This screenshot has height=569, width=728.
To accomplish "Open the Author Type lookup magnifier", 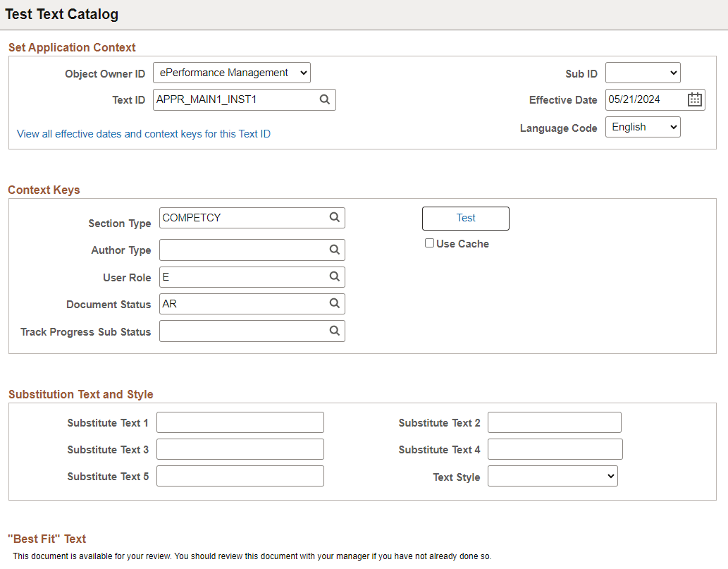I will [334, 249].
